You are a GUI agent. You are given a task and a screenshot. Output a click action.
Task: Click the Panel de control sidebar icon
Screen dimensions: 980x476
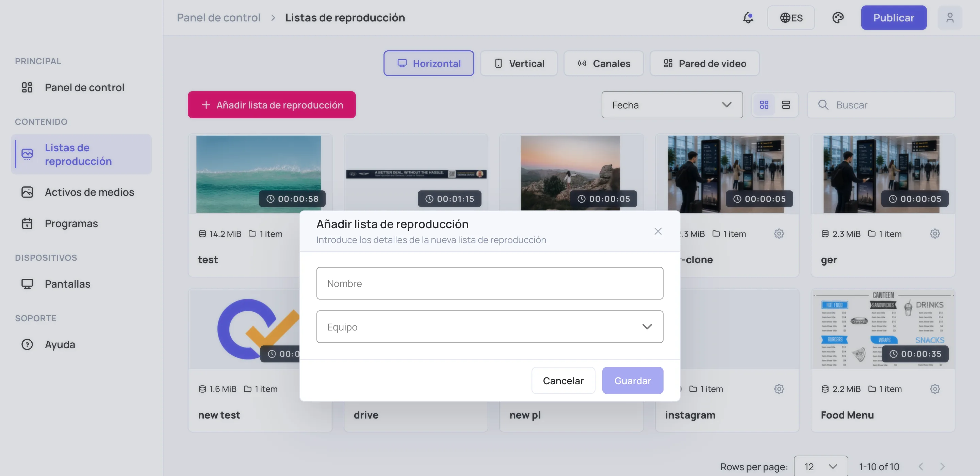(27, 87)
